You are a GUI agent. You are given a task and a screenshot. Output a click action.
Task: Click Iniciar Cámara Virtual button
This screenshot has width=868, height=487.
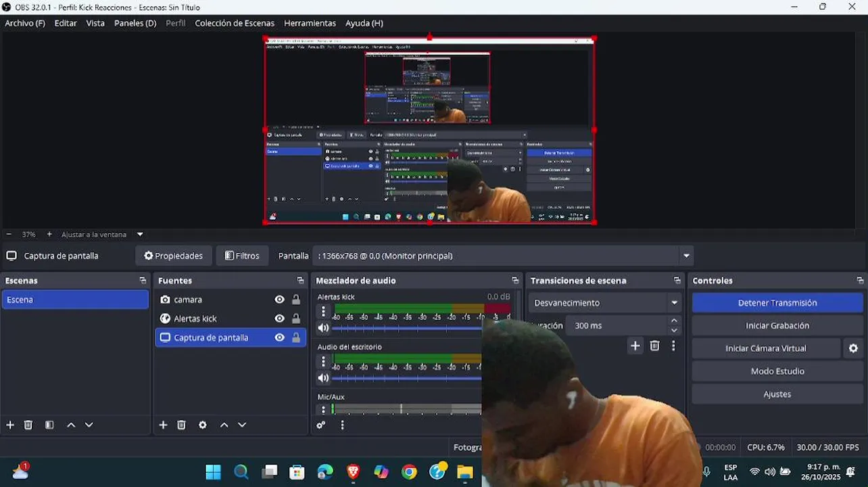[766, 348]
